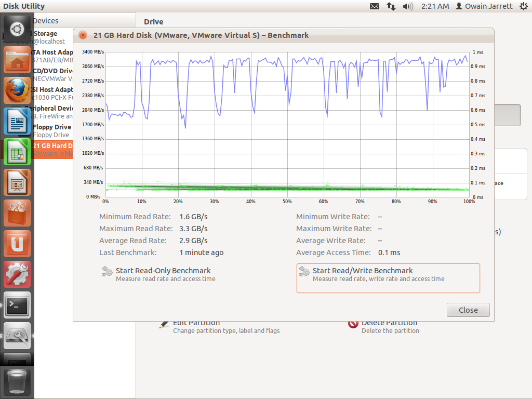Click the Minimum Read Rate value 1.6 GB/s
The image size is (532, 399).
tap(193, 217)
